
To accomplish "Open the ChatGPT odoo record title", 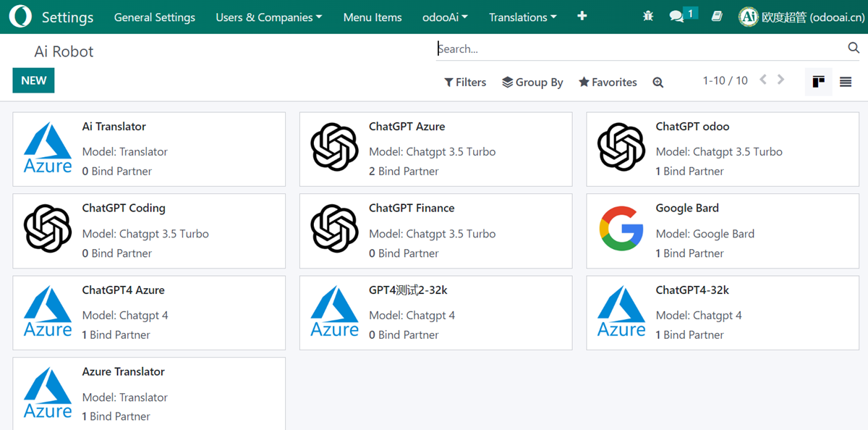I will pos(692,126).
